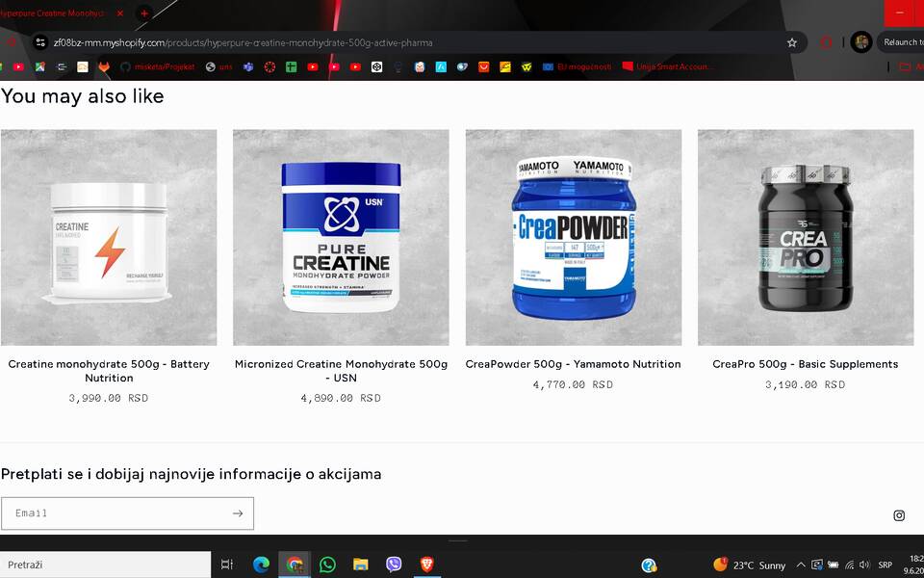The height and width of the screenshot is (578, 924).
Task: Open the 23°C Sunny weather widget
Action: pos(749,565)
